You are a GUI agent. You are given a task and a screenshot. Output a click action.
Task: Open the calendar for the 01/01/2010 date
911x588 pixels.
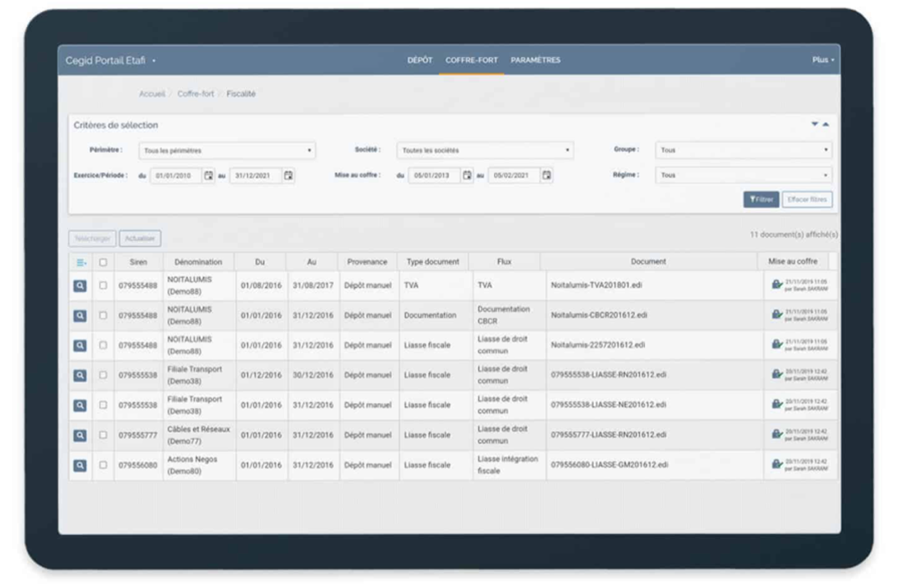(x=208, y=175)
